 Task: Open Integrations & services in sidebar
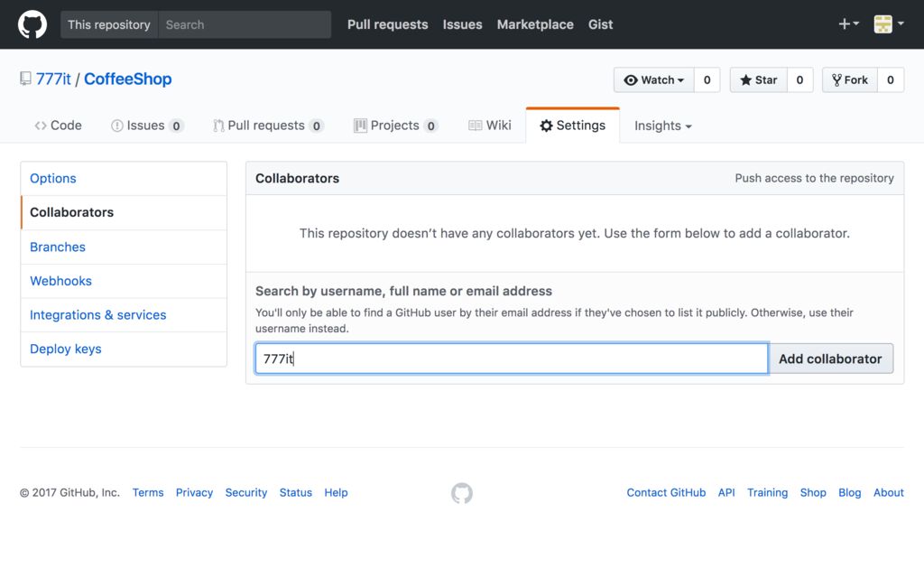point(124,315)
